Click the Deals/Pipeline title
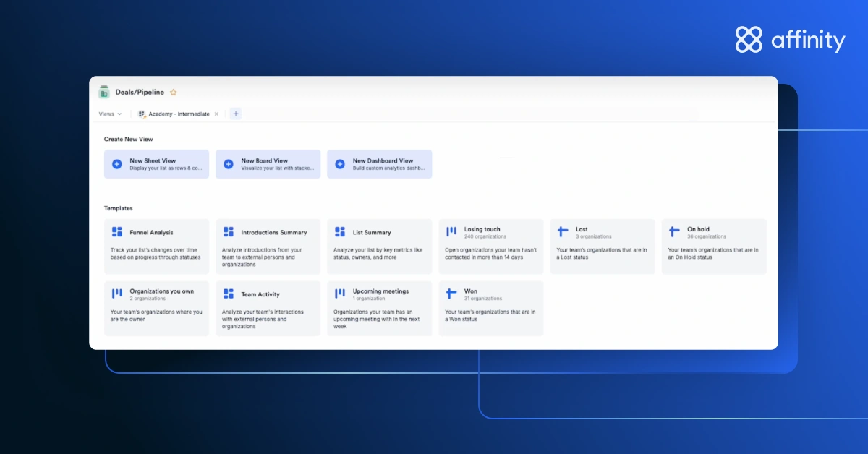Viewport: 868px width, 454px height. tap(140, 93)
